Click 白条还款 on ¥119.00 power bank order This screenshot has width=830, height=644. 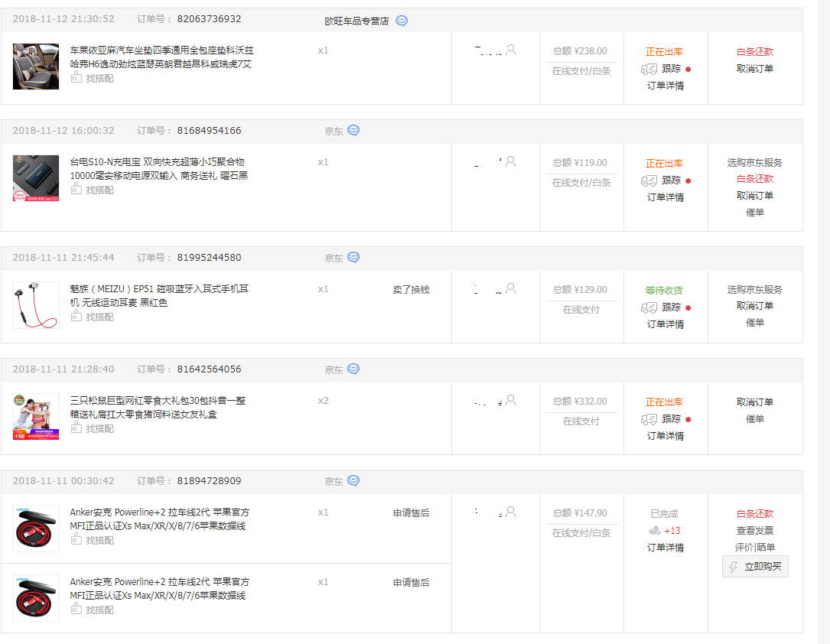tap(755, 179)
